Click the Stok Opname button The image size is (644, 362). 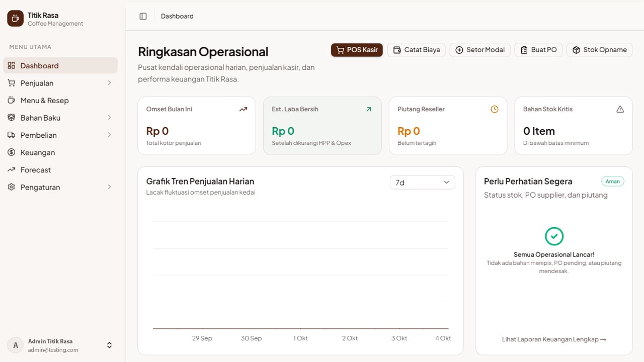(600, 50)
